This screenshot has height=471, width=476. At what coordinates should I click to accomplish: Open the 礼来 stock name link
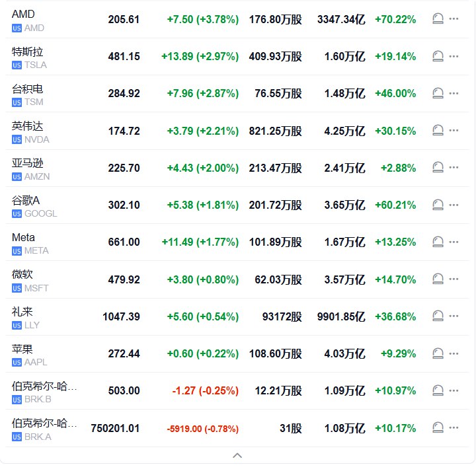(x=22, y=312)
